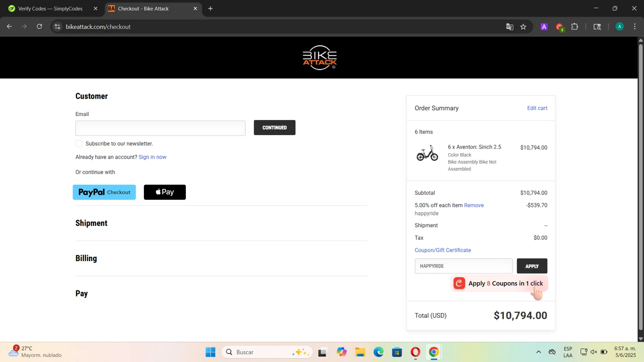Click APPLY coupon button

click(532, 266)
